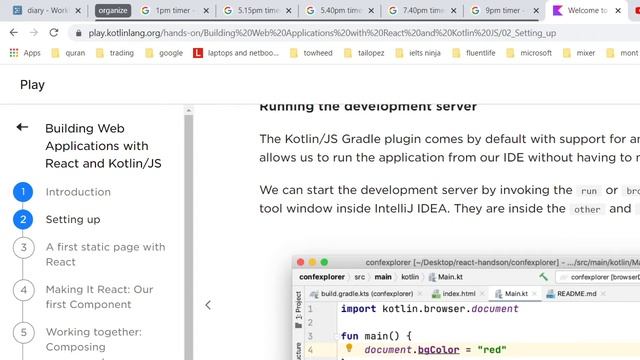This screenshot has width=640, height=360.
Task: Go to step 1 Introduction
Action: pyautogui.click(x=78, y=192)
